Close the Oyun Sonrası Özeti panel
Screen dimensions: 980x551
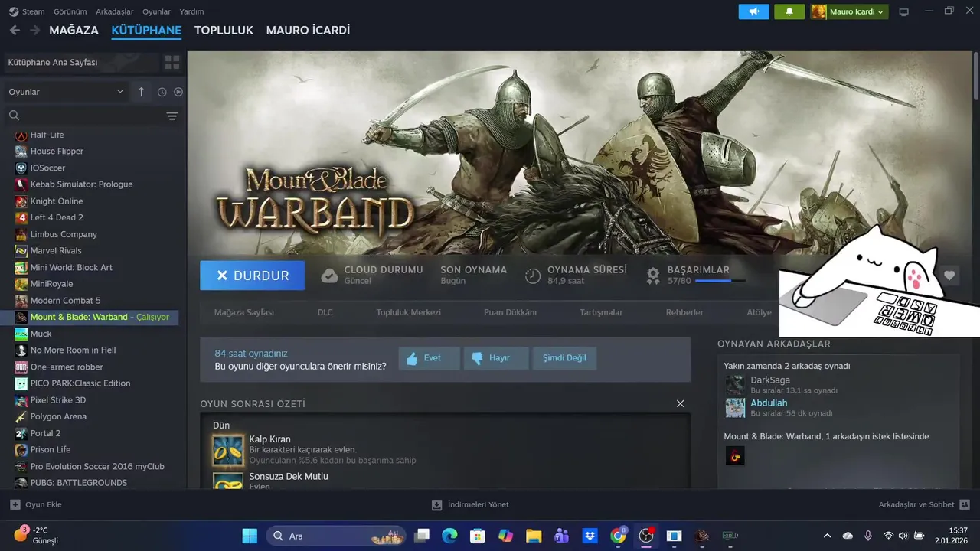tap(680, 403)
